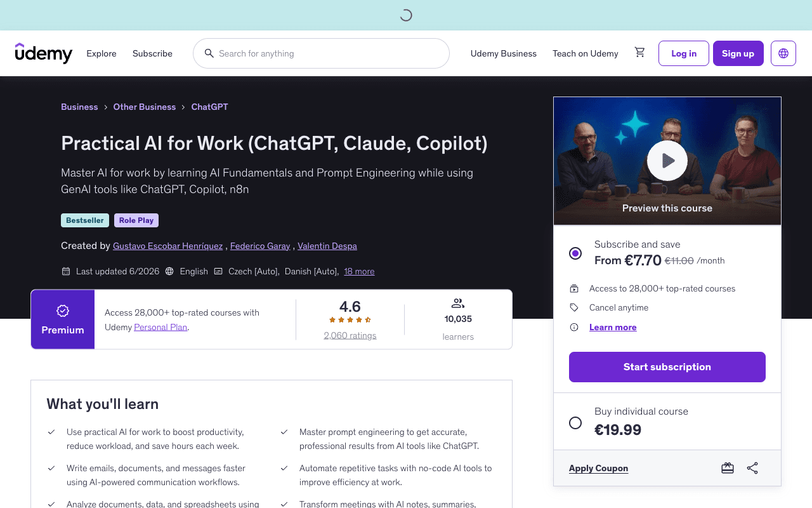Image resolution: width=812 pixels, height=508 pixels.
Task: Open instructor Federico Garay profile
Action: 260,246
